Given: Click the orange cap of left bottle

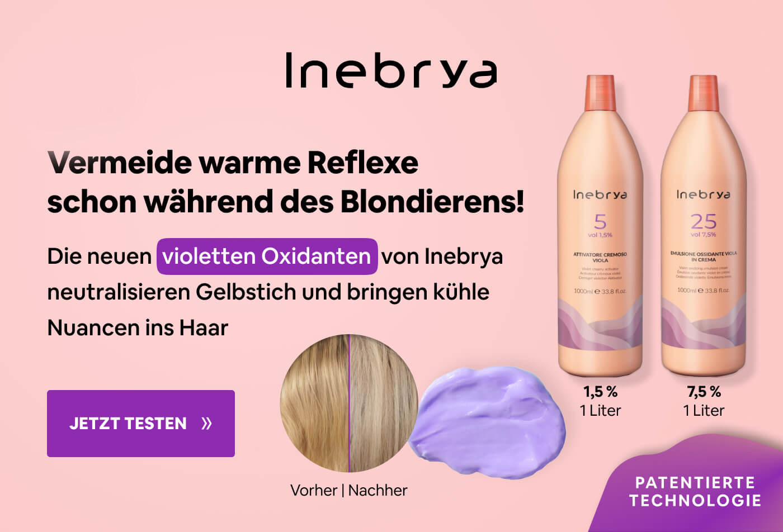Looking at the screenshot, I should pos(600,92).
